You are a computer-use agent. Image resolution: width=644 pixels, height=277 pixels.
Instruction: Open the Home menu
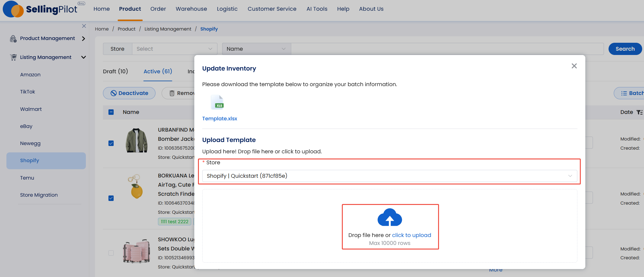pyautogui.click(x=101, y=9)
